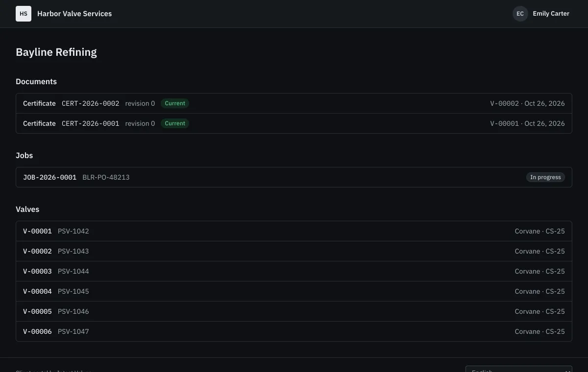Click tag PSV-1043

[x=73, y=251]
